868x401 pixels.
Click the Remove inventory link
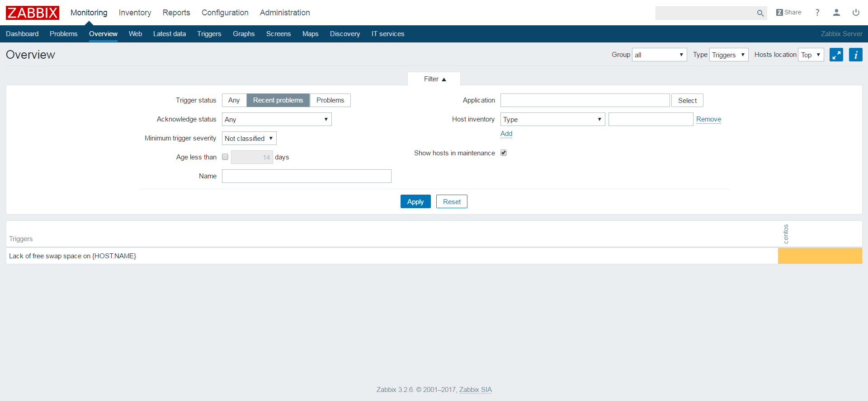[x=708, y=119]
